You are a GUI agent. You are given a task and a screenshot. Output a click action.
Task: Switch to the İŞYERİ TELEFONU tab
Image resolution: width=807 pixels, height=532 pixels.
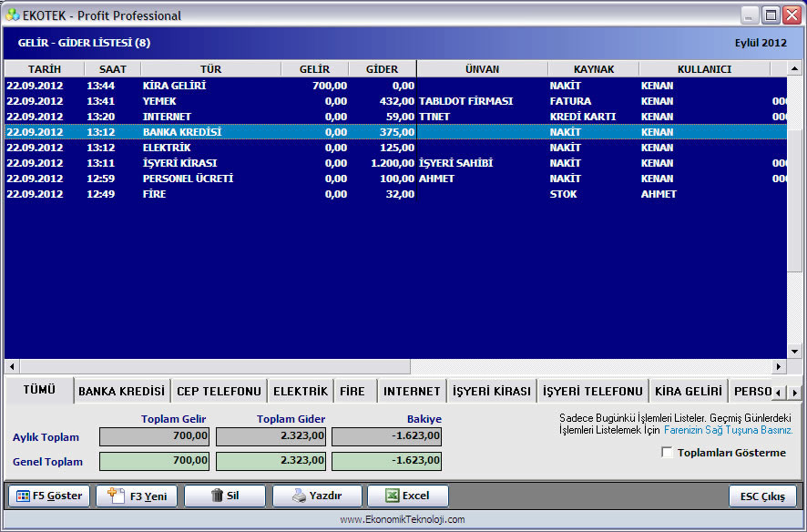[592, 392]
